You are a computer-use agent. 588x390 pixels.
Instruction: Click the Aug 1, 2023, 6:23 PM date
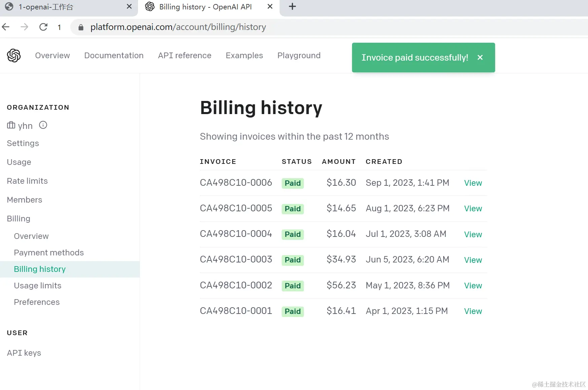[408, 208]
